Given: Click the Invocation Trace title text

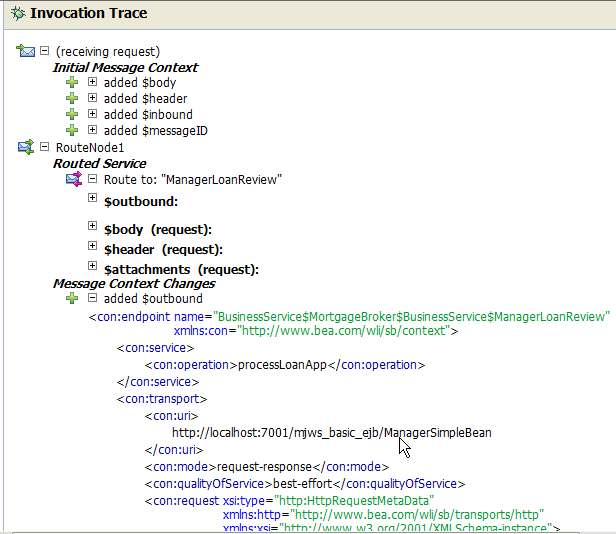Looking at the screenshot, I should 89,13.
